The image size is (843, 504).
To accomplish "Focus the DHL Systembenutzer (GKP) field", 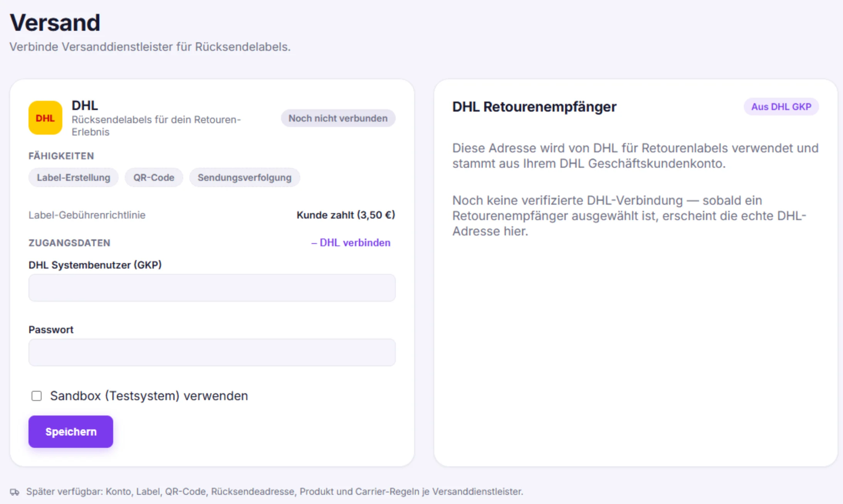I will tap(212, 288).
